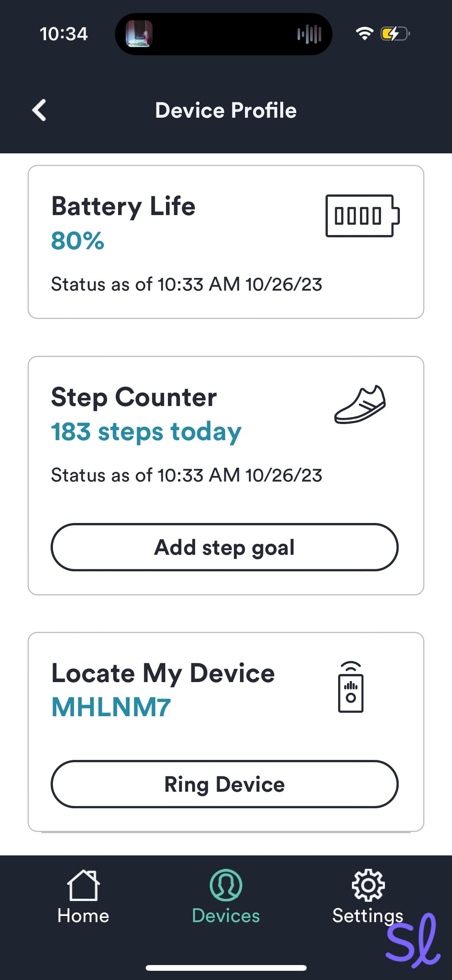Tap the back chevron arrow
The image size is (452, 980).
39,110
